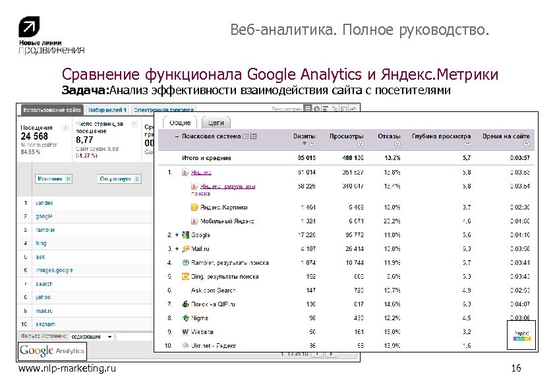Select pivot table view icon
Viewport: 555px width, 392px height.
(x=343, y=109)
